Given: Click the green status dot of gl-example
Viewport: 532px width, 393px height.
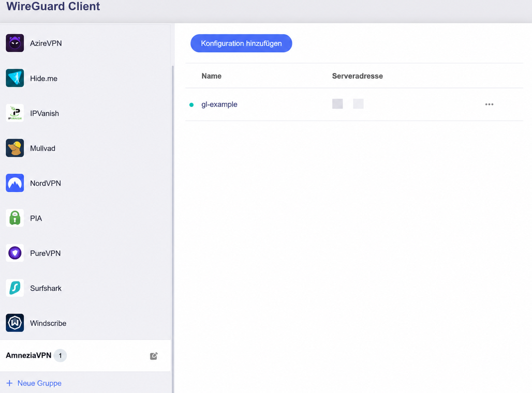Looking at the screenshot, I should (x=191, y=105).
